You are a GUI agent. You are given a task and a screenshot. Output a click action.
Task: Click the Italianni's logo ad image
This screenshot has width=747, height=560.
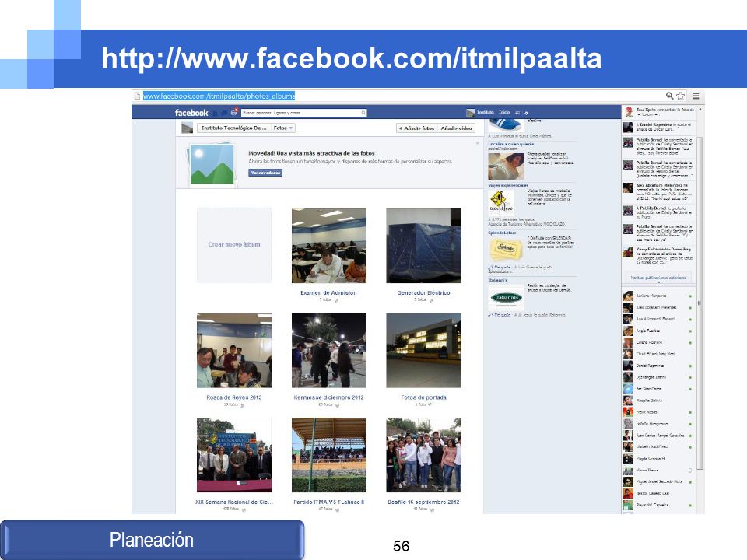[x=506, y=298]
